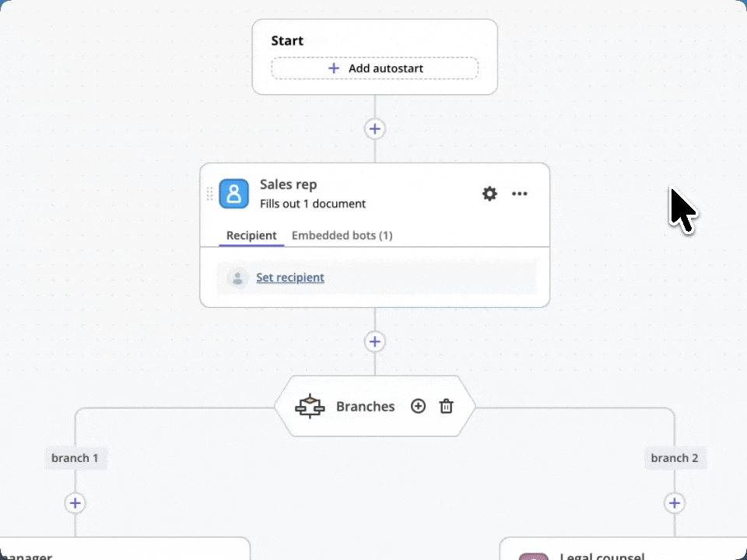Add a step under branch 2
This screenshot has height=560, width=747.
pyautogui.click(x=675, y=503)
